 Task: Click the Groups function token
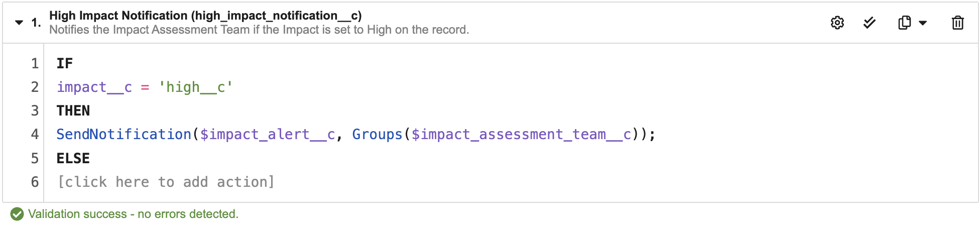tap(377, 134)
